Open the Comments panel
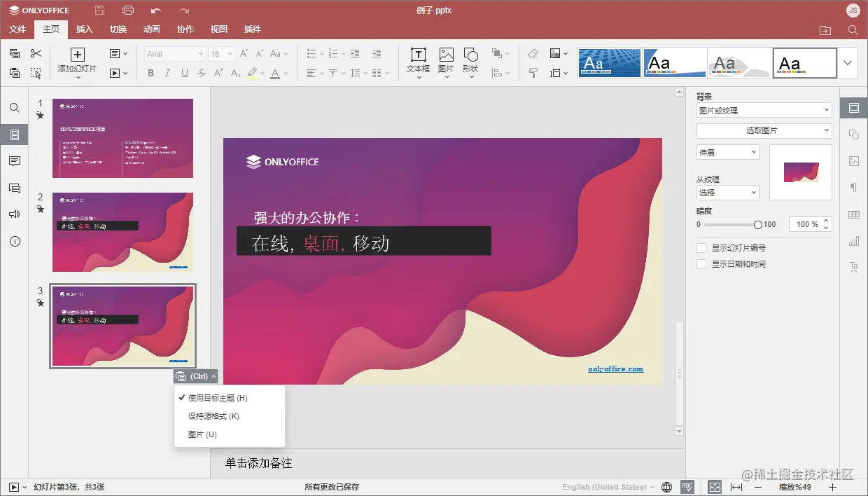The width and height of the screenshot is (868, 496). (x=15, y=160)
